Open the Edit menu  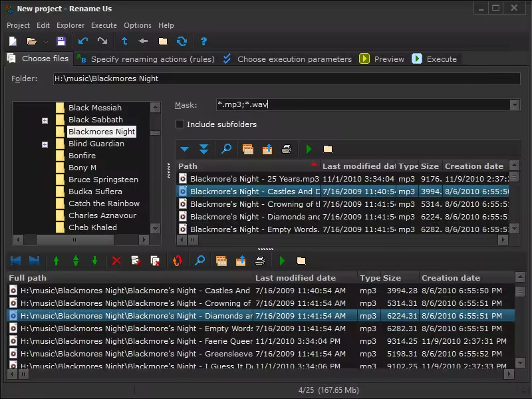click(x=43, y=25)
